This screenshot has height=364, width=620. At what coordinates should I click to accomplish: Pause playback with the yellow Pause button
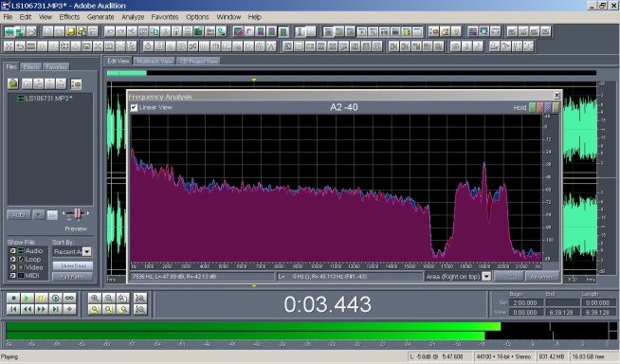coord(41,298)
